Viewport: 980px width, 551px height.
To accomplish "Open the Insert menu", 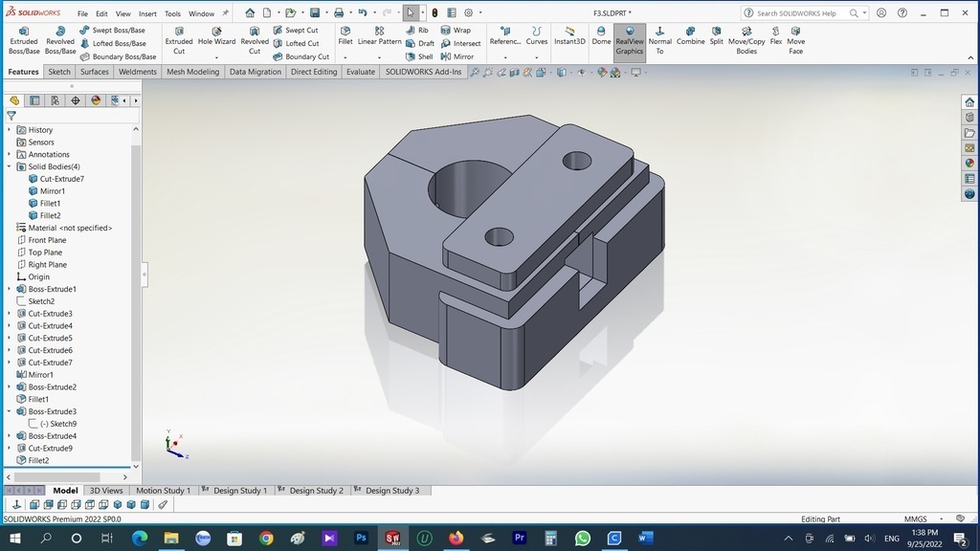I will tap(146, 12).
